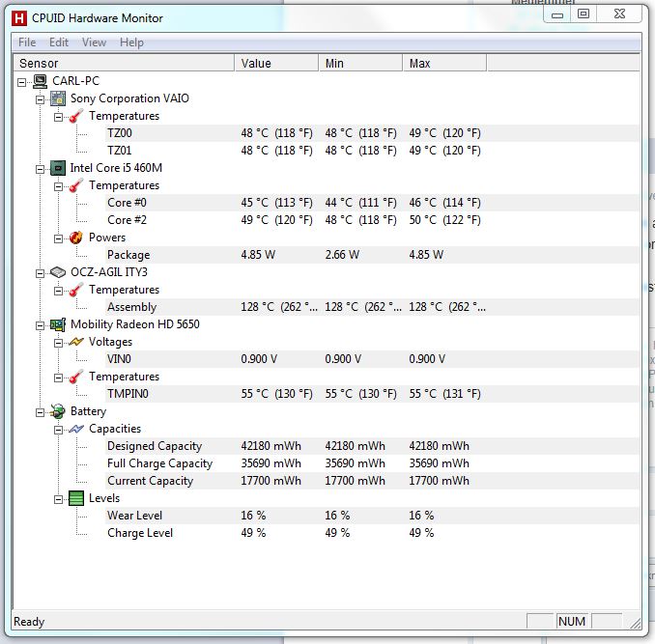The image size is (655, 644).
Task: Click the 55 °C (131 °F) max value
Action: [445, 394]
